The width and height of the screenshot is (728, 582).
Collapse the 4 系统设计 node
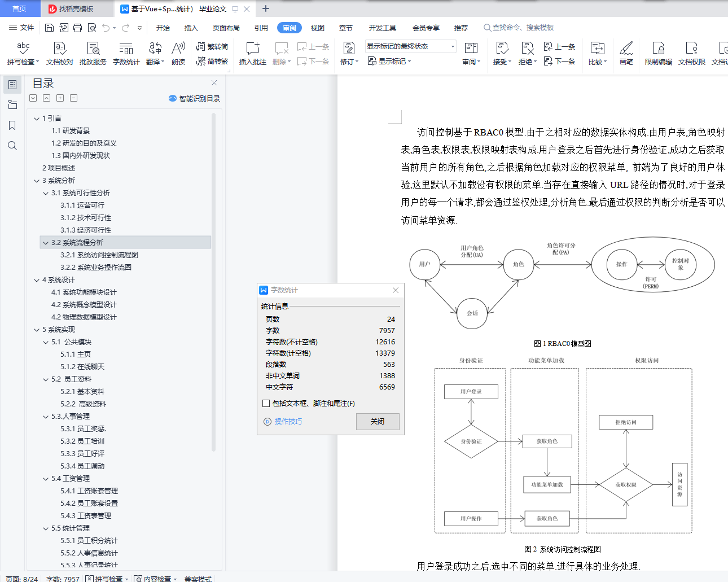click(37, 280)
